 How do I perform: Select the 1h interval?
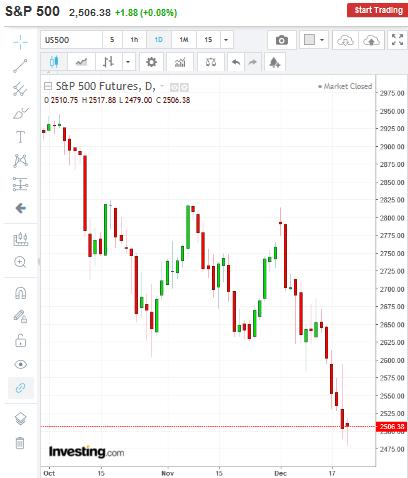pyautogui.click(x=134, y=40)
